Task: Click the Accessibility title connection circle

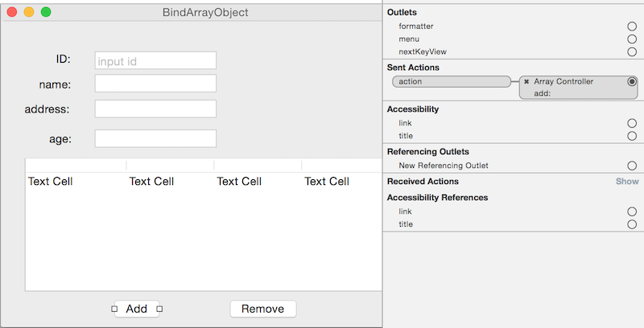Action: click(x=632, y=136)
